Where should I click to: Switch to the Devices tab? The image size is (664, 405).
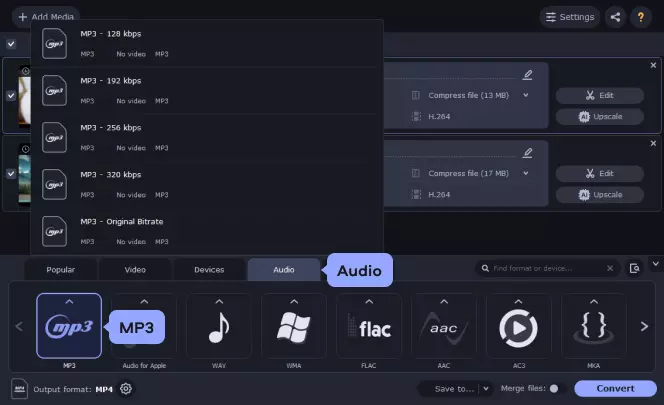(209, 269)
